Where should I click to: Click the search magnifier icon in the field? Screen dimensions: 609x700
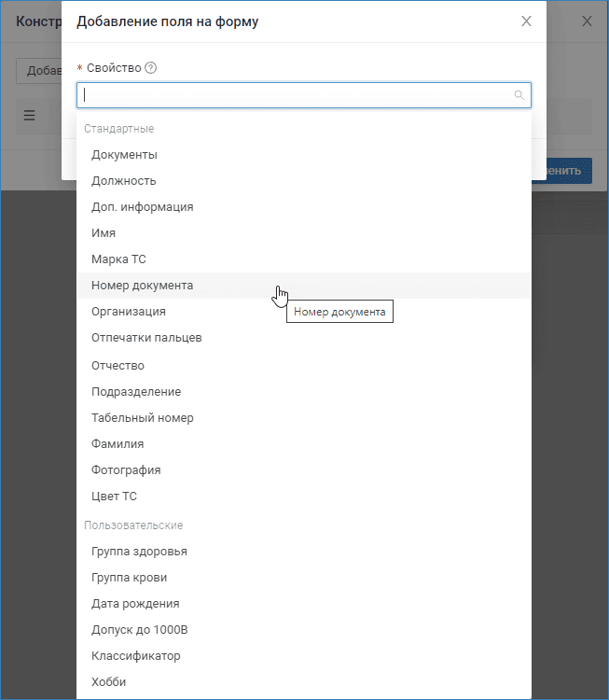[x=519, y=95]
